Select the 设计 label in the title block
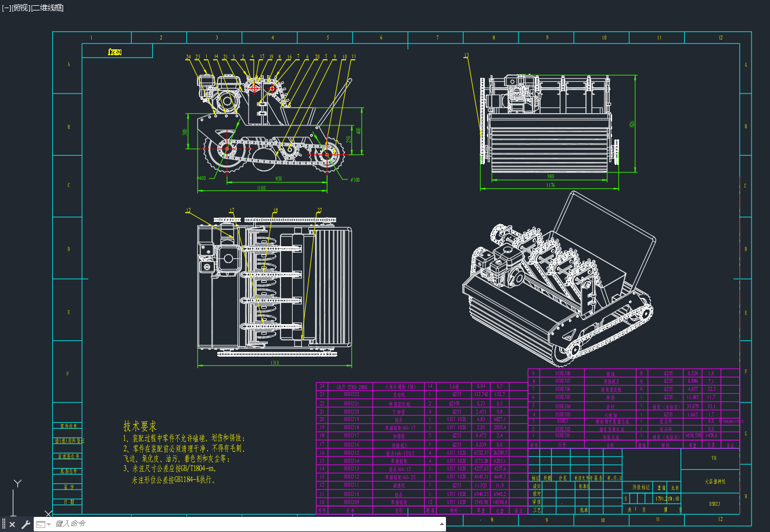 [x=537, y=486]
